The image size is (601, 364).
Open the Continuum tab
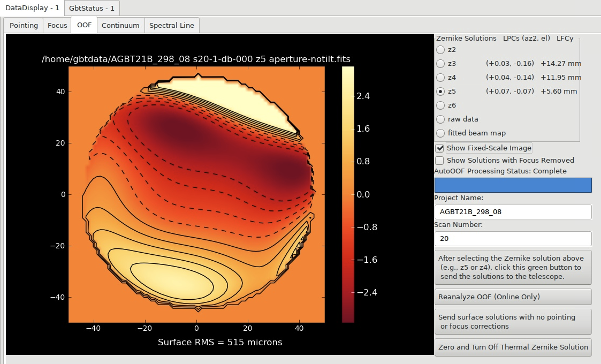coord(120,25)
